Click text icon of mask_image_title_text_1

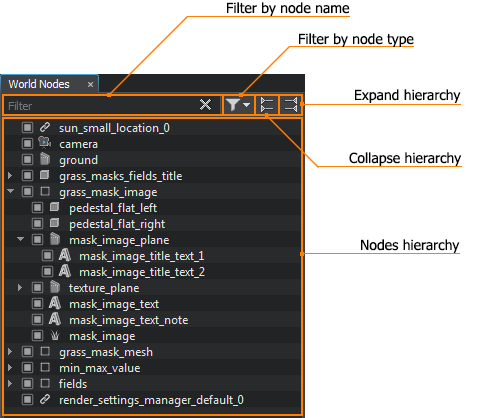[65, 255]
